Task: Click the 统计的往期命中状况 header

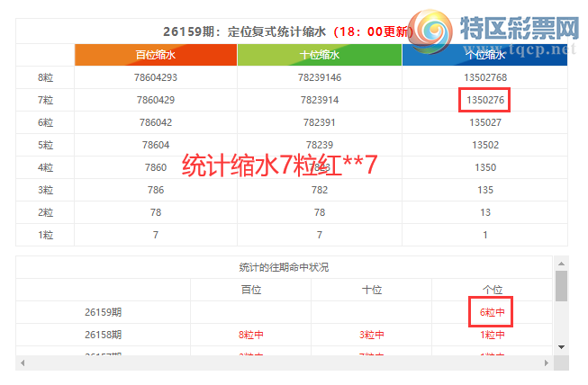Action: point(284,267)
